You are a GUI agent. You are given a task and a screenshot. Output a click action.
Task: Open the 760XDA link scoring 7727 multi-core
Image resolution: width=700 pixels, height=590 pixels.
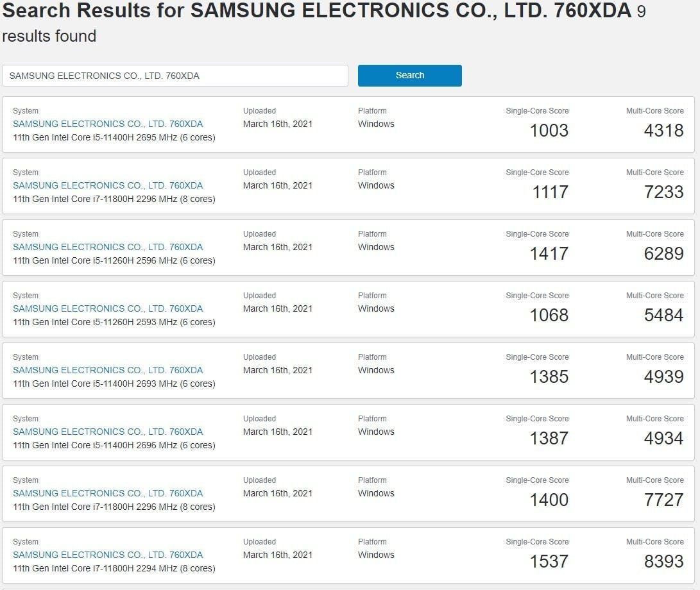[x=108, y=493]
